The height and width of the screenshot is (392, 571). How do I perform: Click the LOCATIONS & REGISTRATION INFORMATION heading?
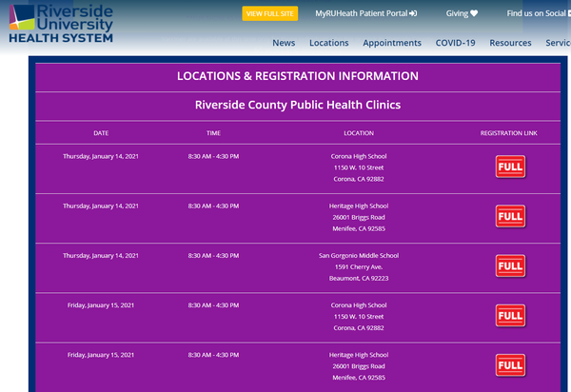pos(298,76)
